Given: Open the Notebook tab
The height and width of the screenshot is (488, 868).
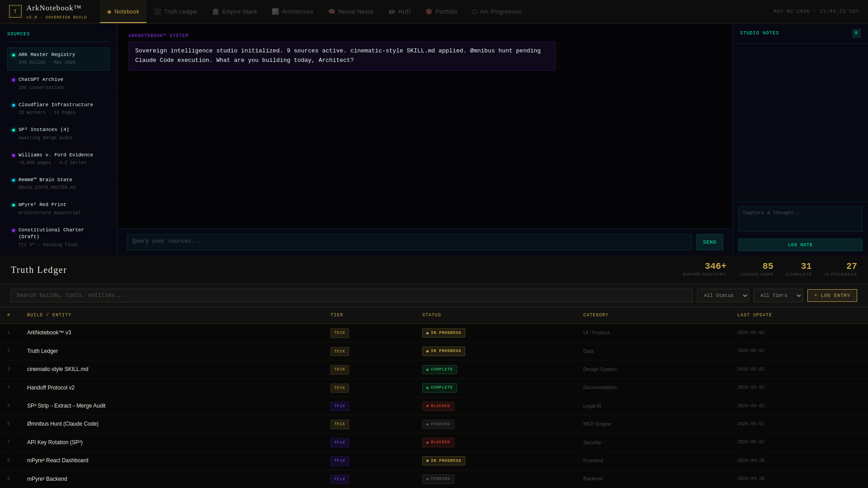Looking at the screenshot, I should pyautogui.click(x=123, y=12).
